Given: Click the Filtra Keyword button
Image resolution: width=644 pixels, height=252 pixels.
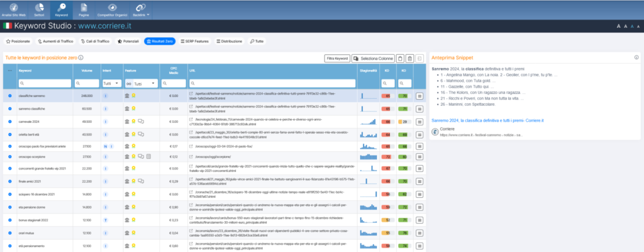Looking at the screenshot, I should point(337,59).
